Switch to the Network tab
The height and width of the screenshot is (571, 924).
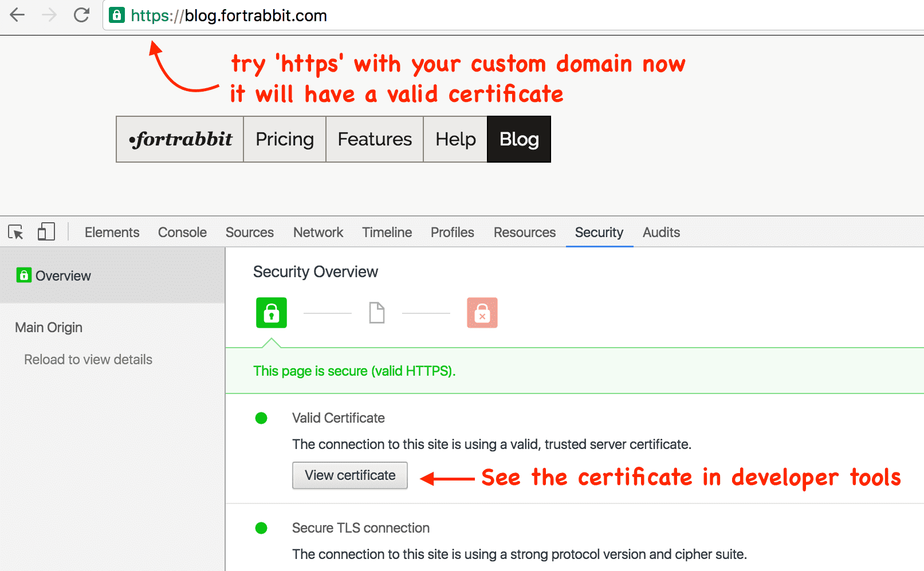[318, 233]
